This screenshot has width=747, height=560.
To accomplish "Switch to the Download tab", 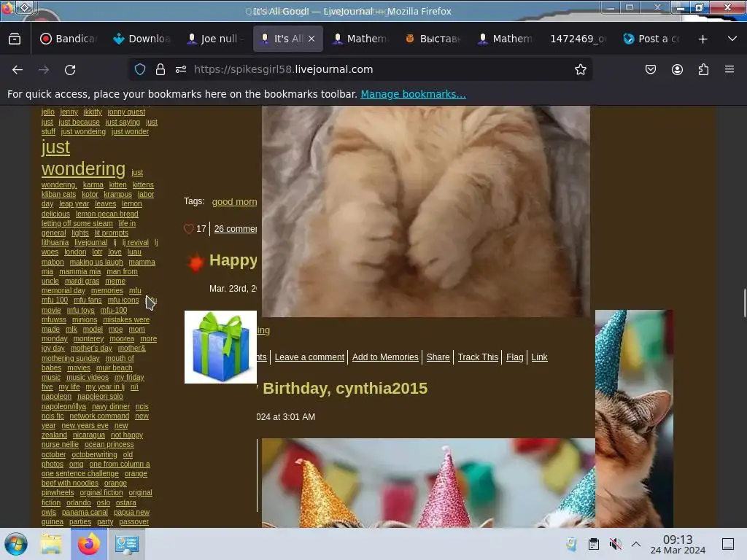I will click(x=142, y=39).
